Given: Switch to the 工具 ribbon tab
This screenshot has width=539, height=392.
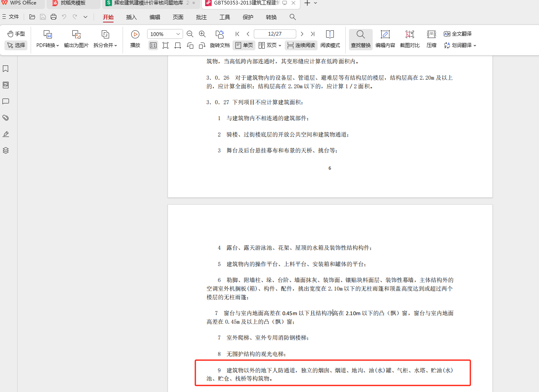Looking at the screenshot, I should (x=225, y=17).
